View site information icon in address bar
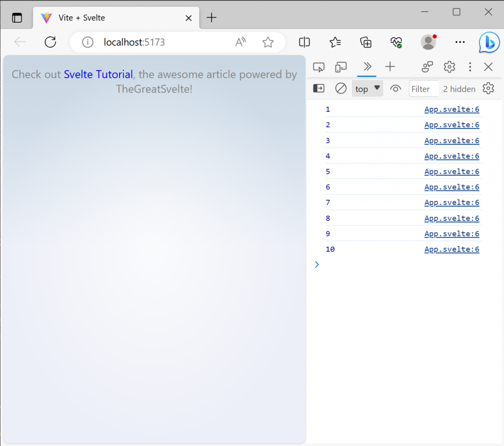Image resolution: width=504 pixels, height=446 pixels. click(x=88, y=42)
